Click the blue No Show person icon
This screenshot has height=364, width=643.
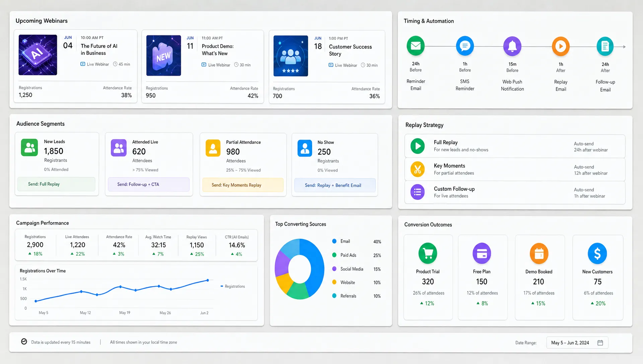[305, 148]
